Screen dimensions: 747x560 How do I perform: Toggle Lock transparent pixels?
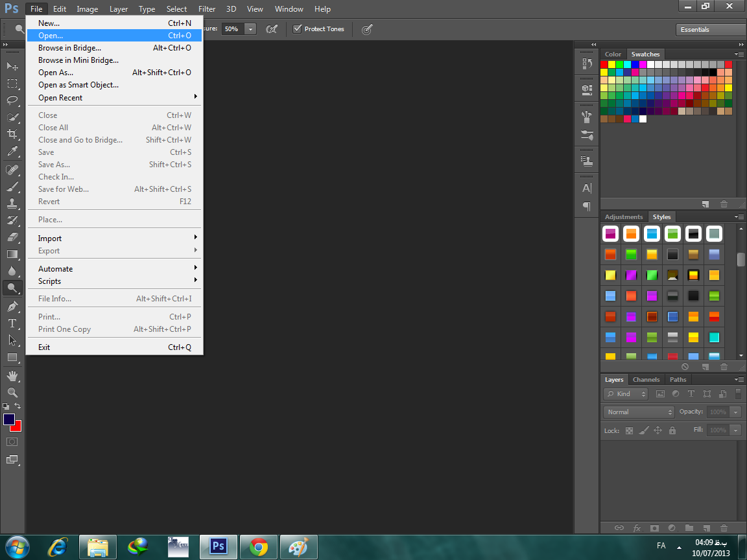(630, 430)
